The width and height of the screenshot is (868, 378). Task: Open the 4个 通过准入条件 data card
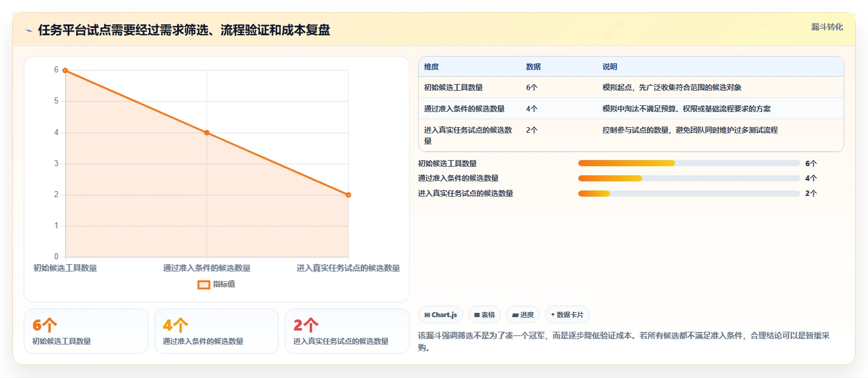pyautogui.click(x=216, y=331)
